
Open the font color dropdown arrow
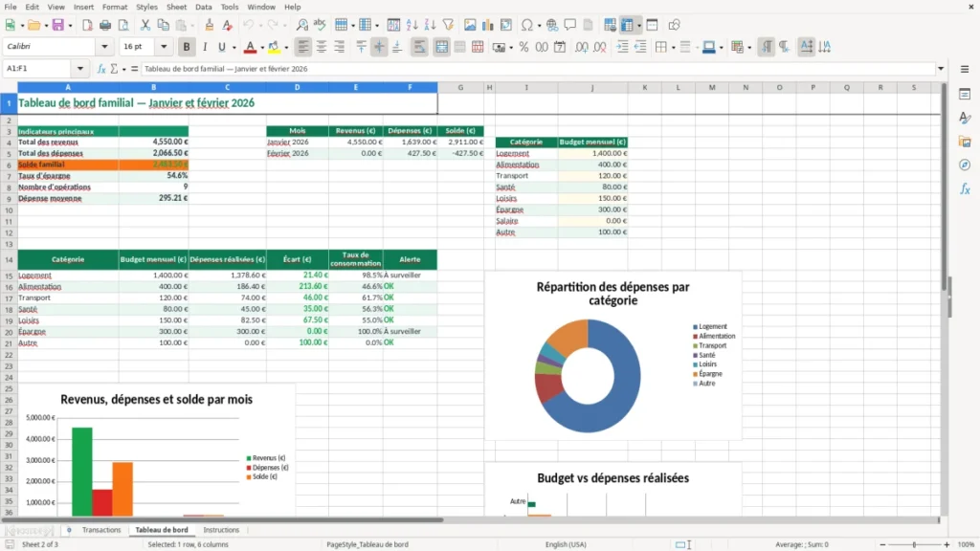coord(262,48)
